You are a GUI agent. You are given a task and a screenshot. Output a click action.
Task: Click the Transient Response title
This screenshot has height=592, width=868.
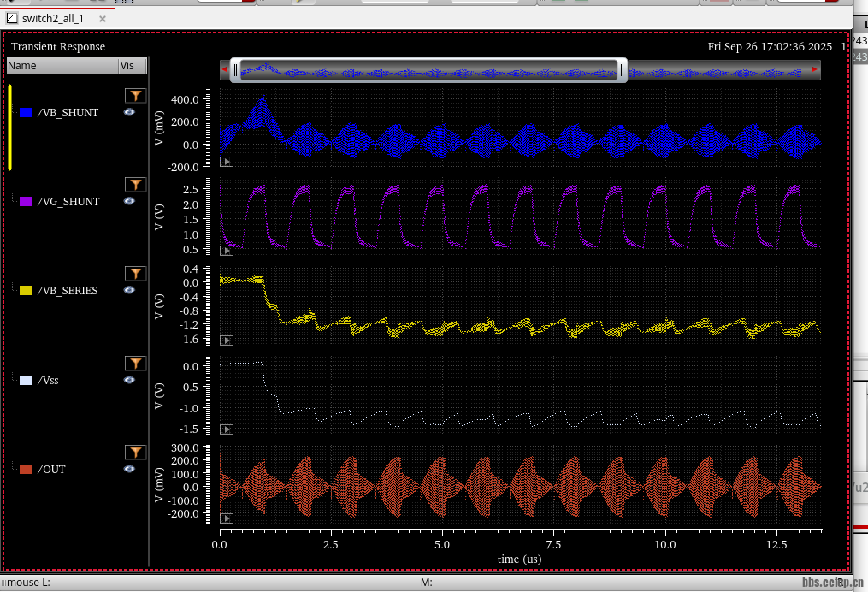[58, 47]
